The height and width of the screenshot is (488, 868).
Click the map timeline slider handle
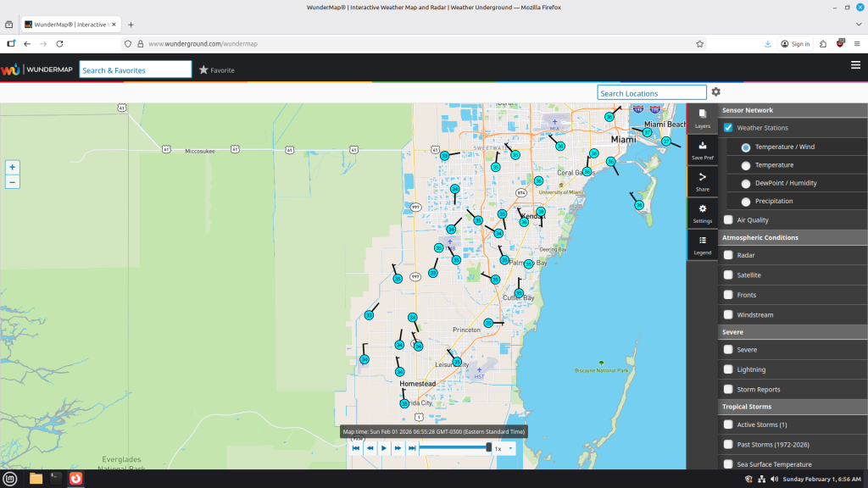tap(489, 447)
